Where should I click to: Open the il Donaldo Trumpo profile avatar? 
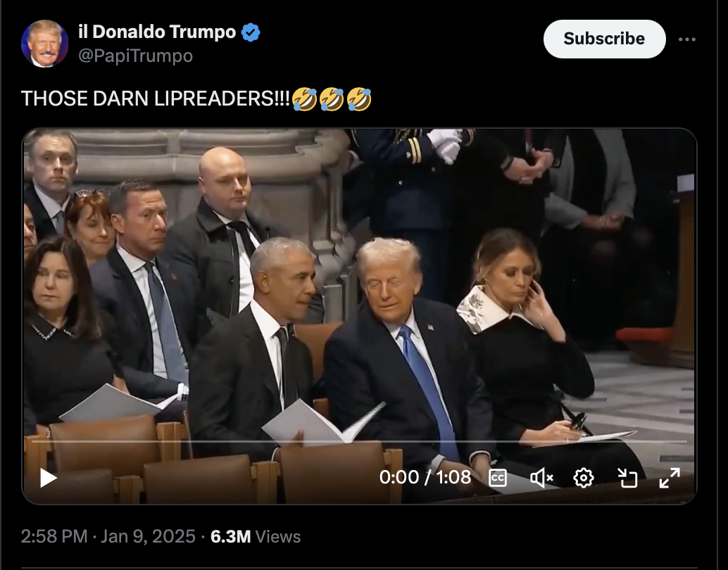[x=45, y=44]
